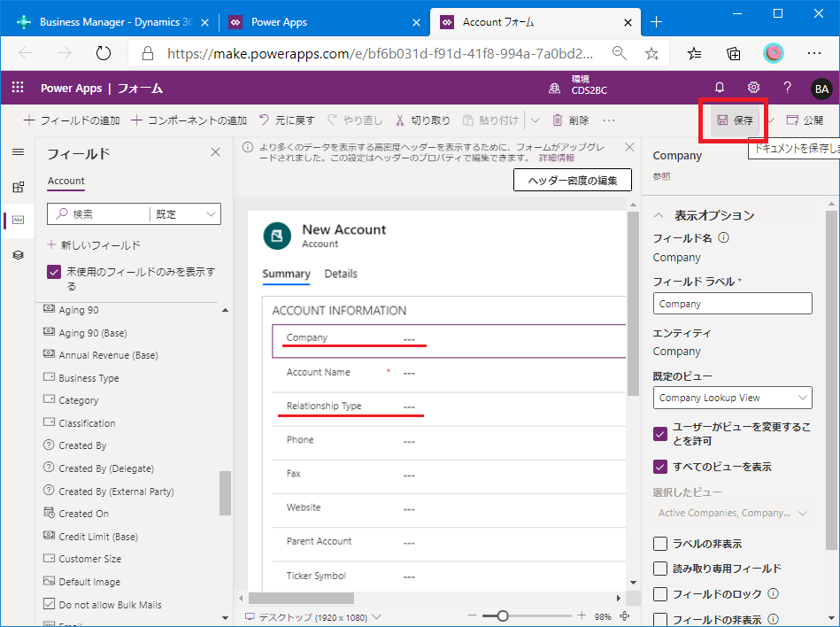Enable the ラベルの非表示 checkbox
This screenshot has width=840, height=627.
tap(660, 544)
